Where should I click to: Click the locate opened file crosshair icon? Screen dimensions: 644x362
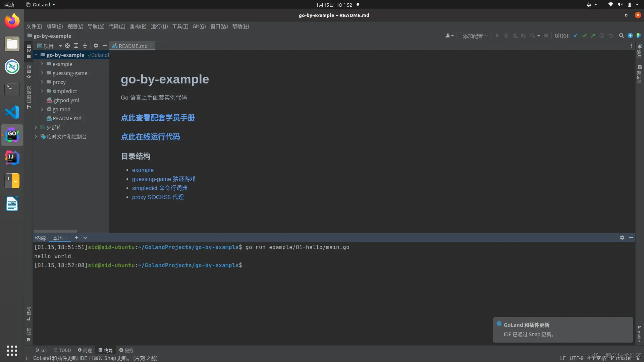(67, 46)
